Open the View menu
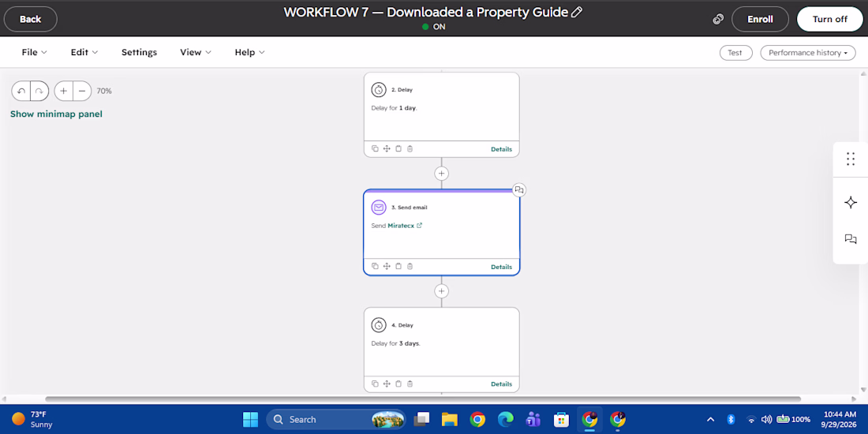 pyautogui.click(x=196, y=52)
